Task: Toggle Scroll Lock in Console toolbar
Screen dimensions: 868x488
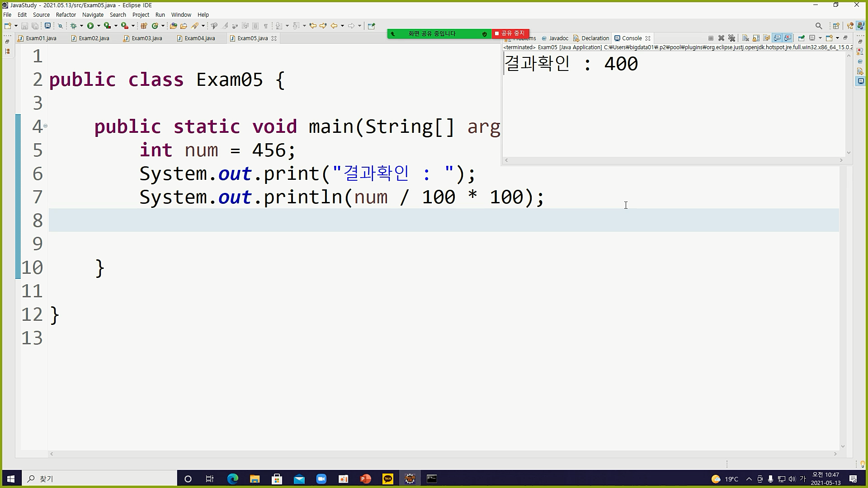Action: point(756,38)
